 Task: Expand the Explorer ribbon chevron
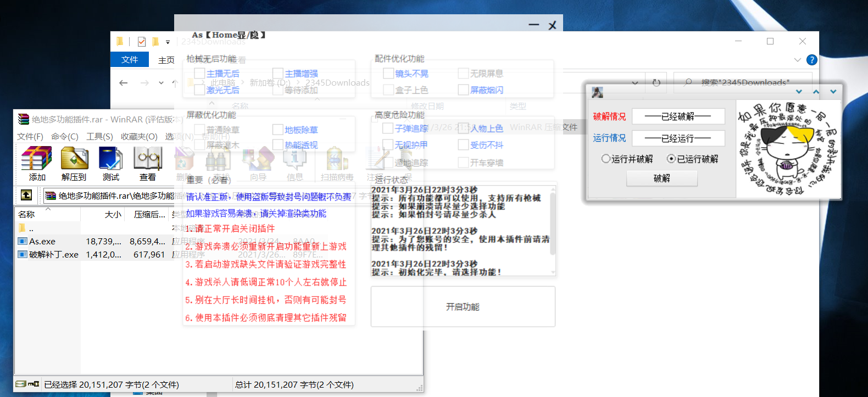click(x=797, y=60)
